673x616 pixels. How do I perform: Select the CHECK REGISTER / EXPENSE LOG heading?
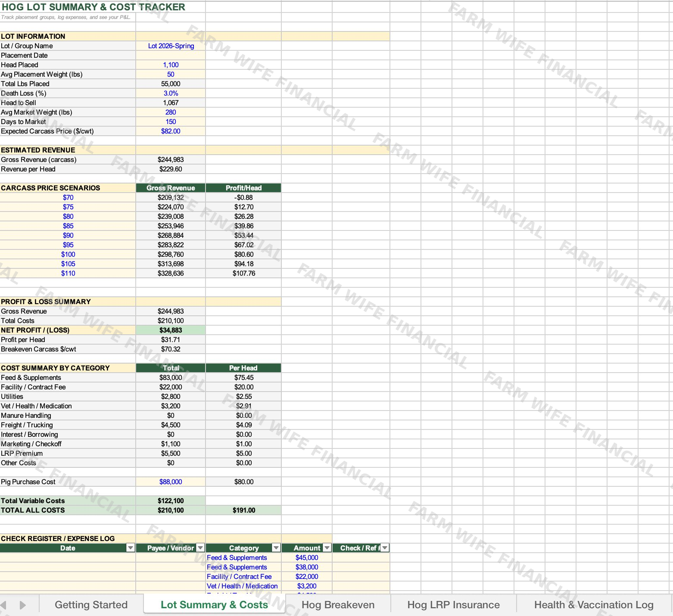[58, 539]
